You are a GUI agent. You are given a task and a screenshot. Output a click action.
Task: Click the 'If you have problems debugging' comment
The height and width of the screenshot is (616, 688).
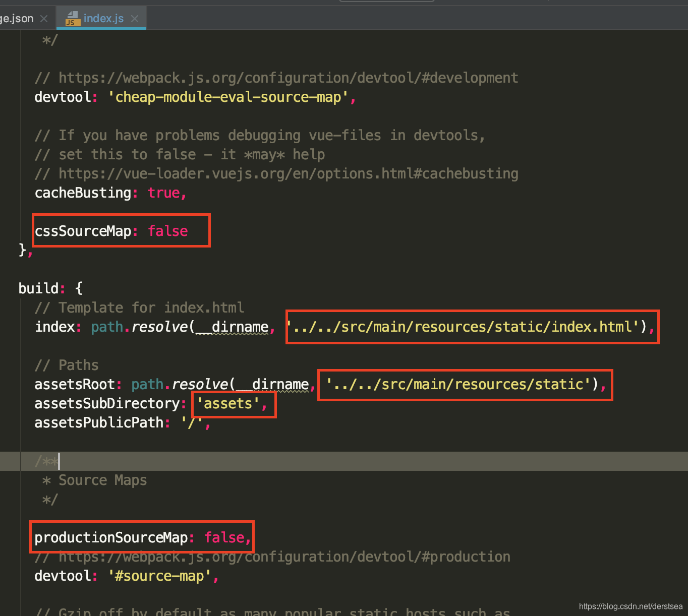tap(260, 135)
